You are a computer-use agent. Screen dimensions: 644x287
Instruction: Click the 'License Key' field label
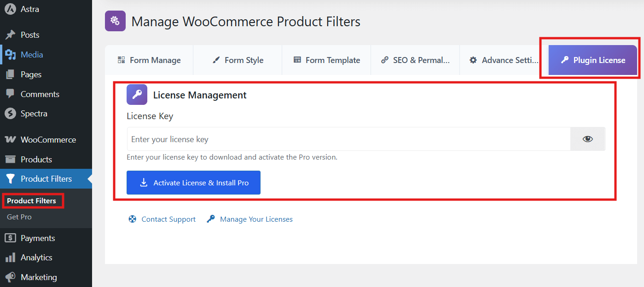click(x=150, y=116)
